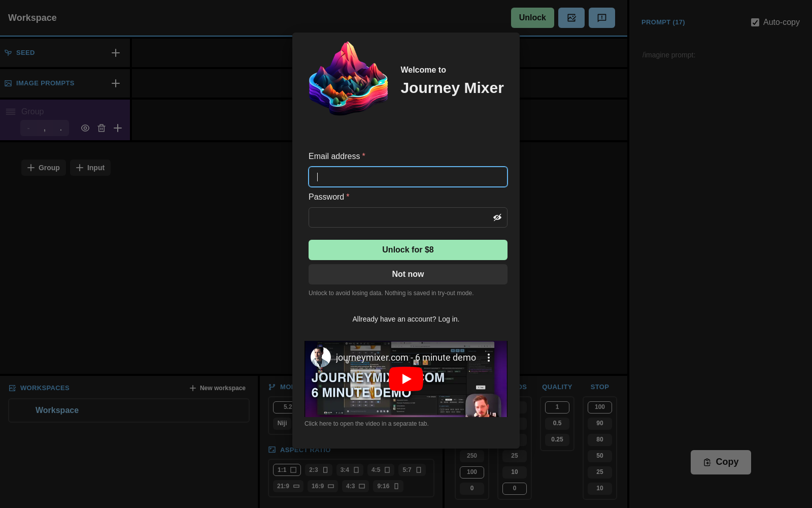Click the icon beside ASPECT RATIO heading
This screenshot has height=508, width=812.
(x=272, y=450)
